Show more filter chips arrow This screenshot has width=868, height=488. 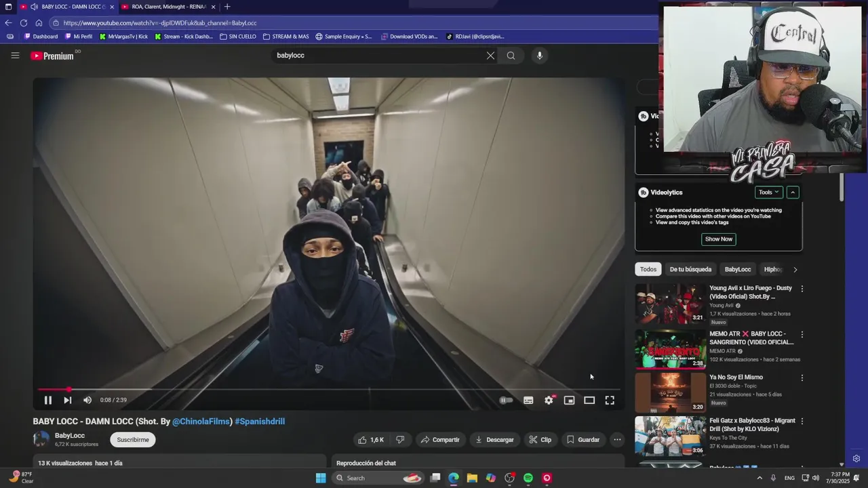coord(795,270)
